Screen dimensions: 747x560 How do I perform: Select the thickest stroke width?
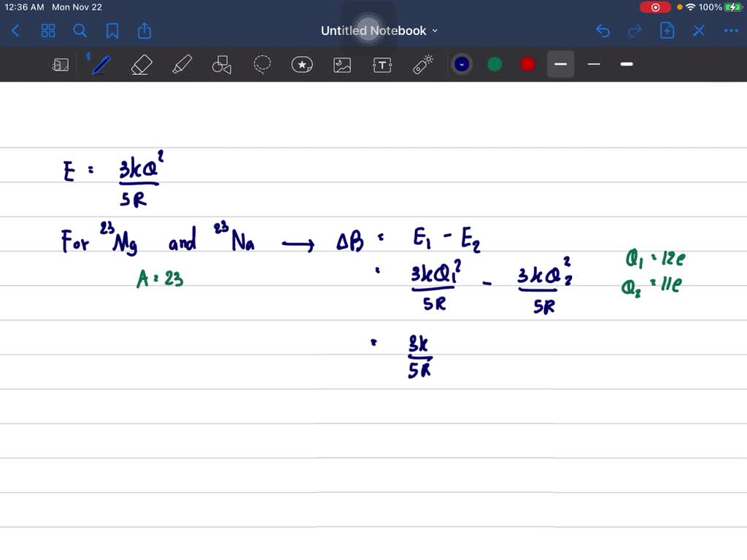click(626, 64)
